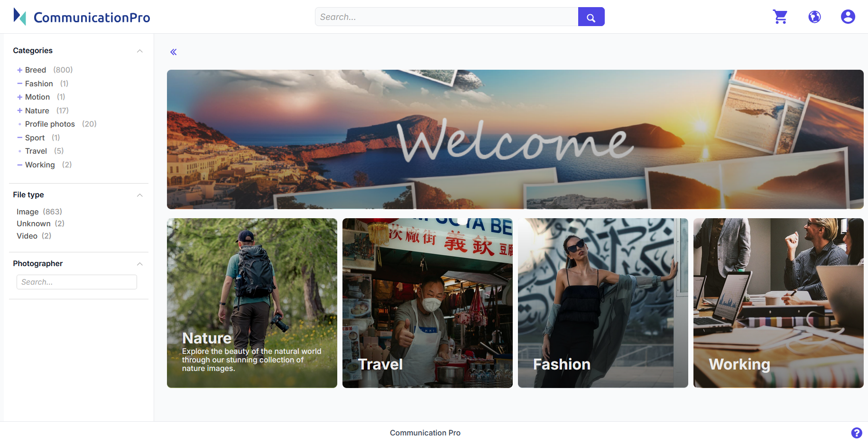Screen dimensions: 868x444
Task: Expand the Breed category plus icon
Action: 20,70
